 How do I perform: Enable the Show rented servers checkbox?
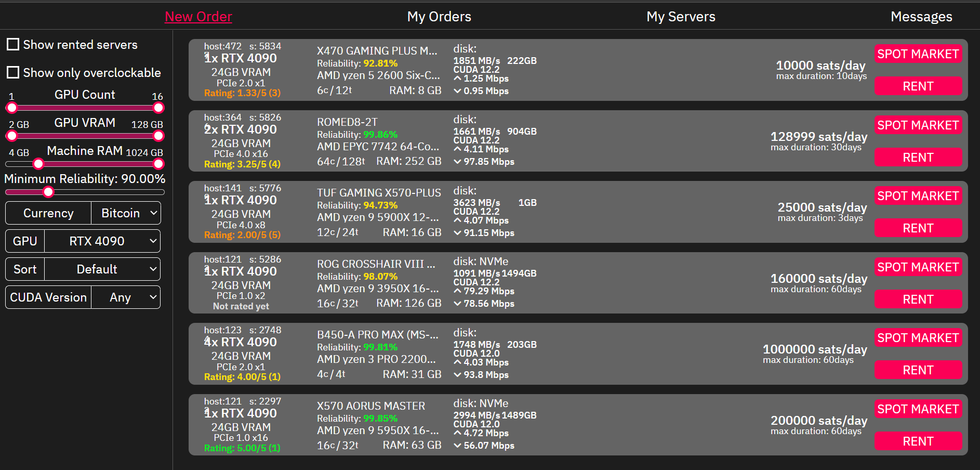tap(13, 44)
